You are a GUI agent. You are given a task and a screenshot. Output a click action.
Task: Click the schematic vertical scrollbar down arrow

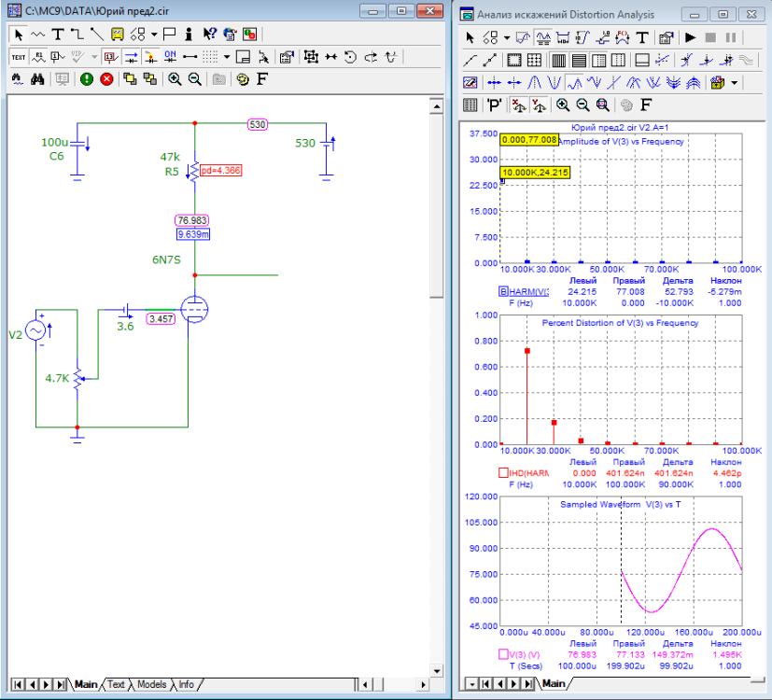[436, 670]
